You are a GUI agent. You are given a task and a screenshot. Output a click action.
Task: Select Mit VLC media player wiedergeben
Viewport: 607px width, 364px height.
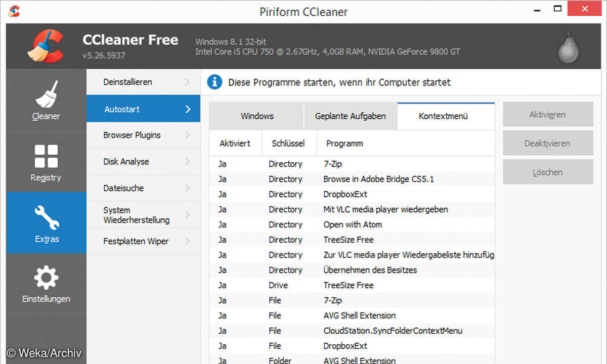(x=352, y=209)
